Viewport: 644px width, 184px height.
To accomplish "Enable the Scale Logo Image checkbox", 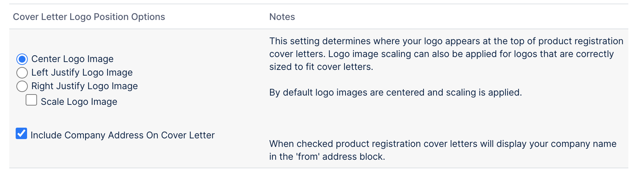I will pyautogui.click(x=31, y=100).
